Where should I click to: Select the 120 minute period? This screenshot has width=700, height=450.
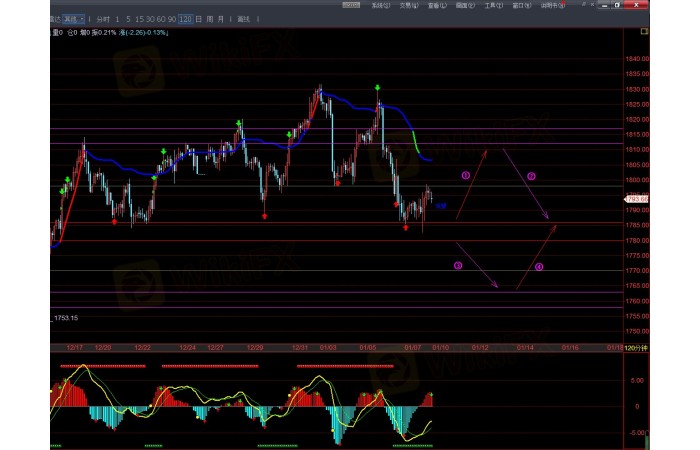[x=184, y=19]
